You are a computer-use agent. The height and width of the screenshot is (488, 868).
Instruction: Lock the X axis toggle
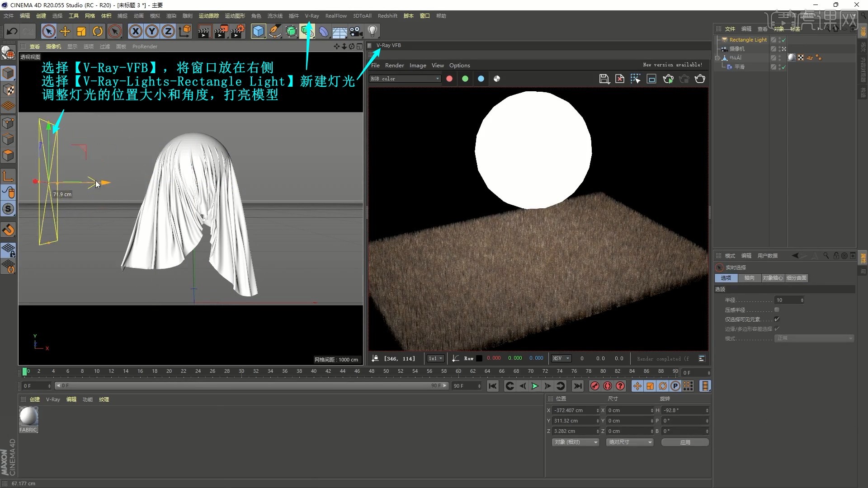click(x=135, y=31)
